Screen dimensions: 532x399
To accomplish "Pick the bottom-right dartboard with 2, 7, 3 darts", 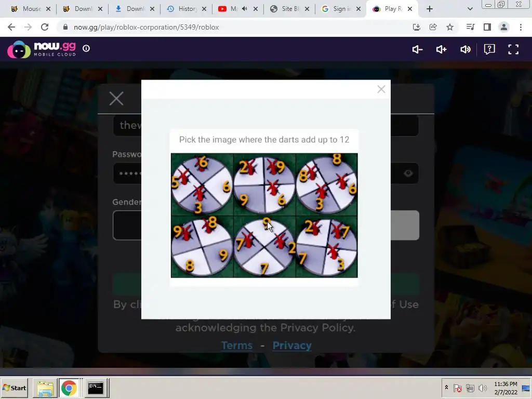I will tap(327, 247).
